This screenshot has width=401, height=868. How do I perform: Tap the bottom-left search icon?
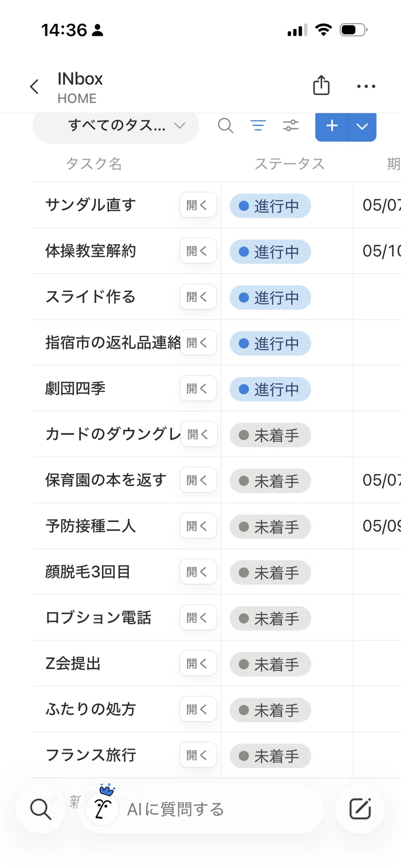tap(41, 809)
